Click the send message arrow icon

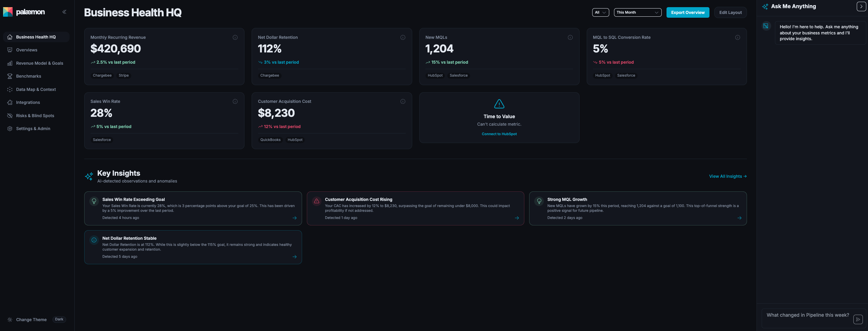pyautogui.click(x=858, y=319)
